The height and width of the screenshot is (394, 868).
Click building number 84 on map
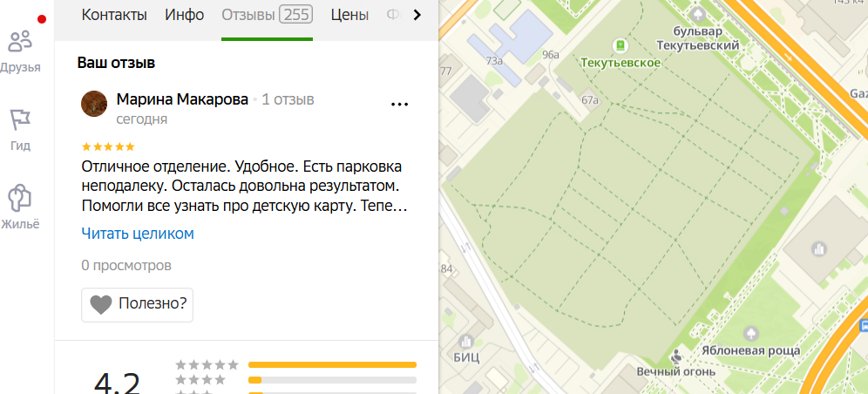coord(447,269)
